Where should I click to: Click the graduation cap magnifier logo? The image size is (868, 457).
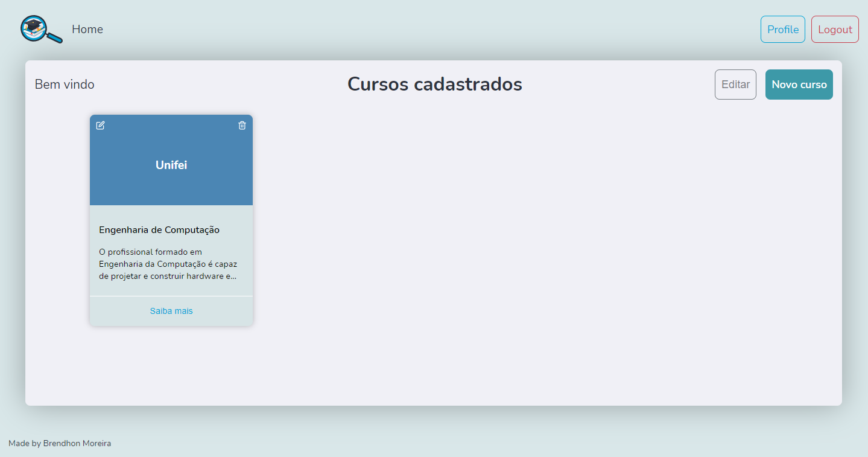click(41, 29)
